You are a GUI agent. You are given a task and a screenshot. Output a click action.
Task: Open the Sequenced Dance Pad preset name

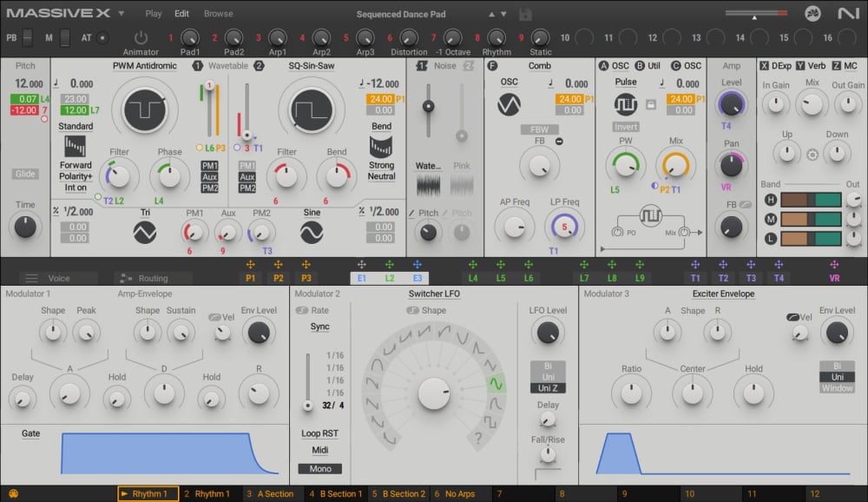coord(401,14)
